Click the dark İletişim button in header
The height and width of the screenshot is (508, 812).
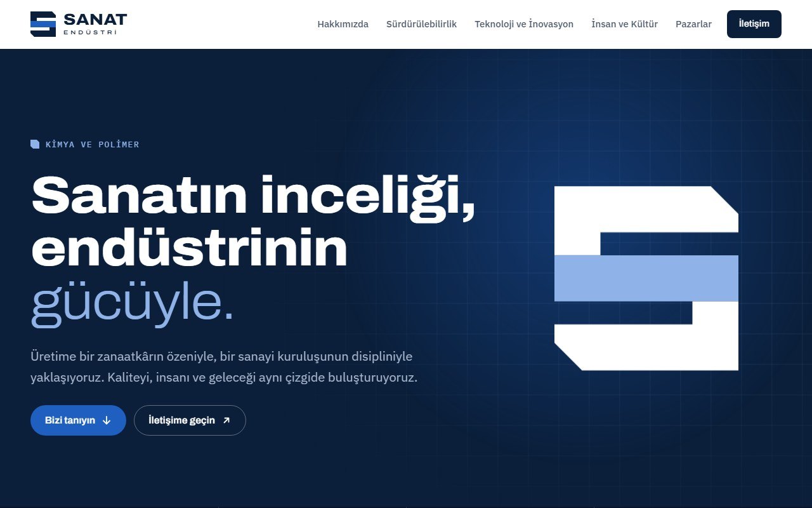click(754, 24)
